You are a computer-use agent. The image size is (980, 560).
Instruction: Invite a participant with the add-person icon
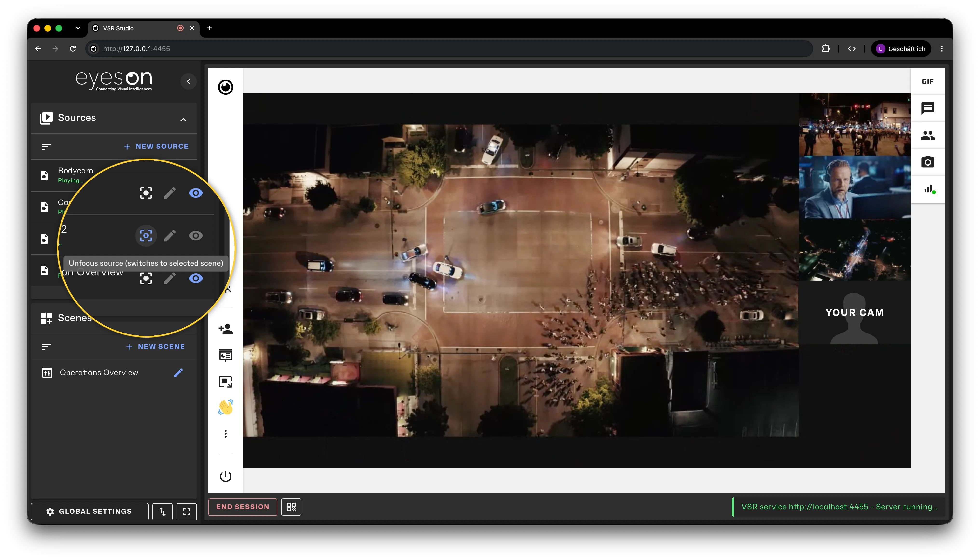[225, 329]
